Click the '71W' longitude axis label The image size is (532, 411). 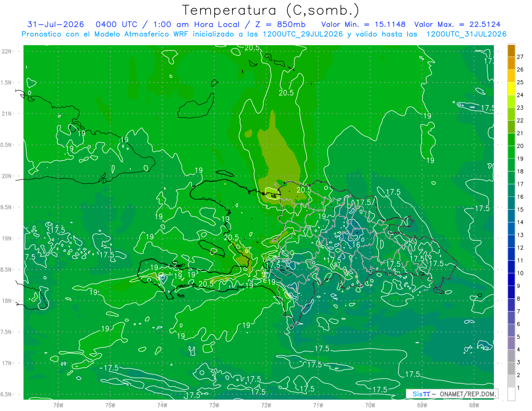tap(318, 405)
